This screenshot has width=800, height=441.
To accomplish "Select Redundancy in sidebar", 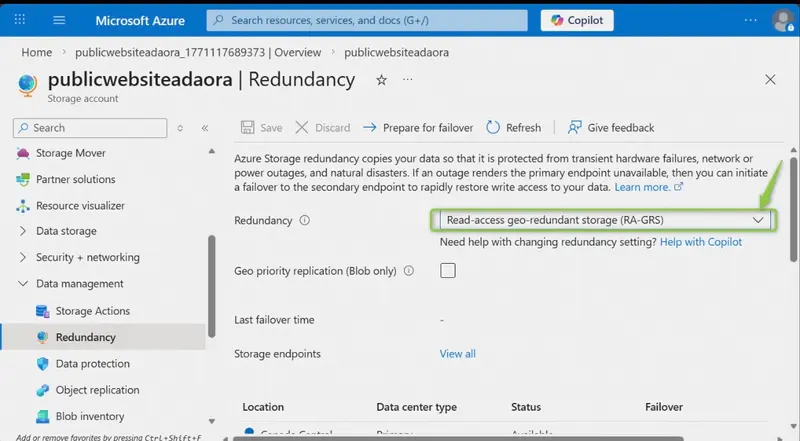I will coord(102,337).
